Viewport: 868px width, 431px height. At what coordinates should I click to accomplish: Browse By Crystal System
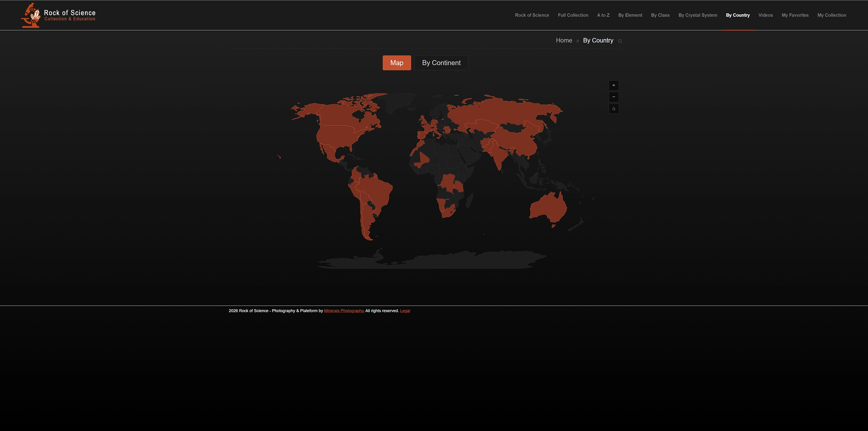tap(698, 15)
